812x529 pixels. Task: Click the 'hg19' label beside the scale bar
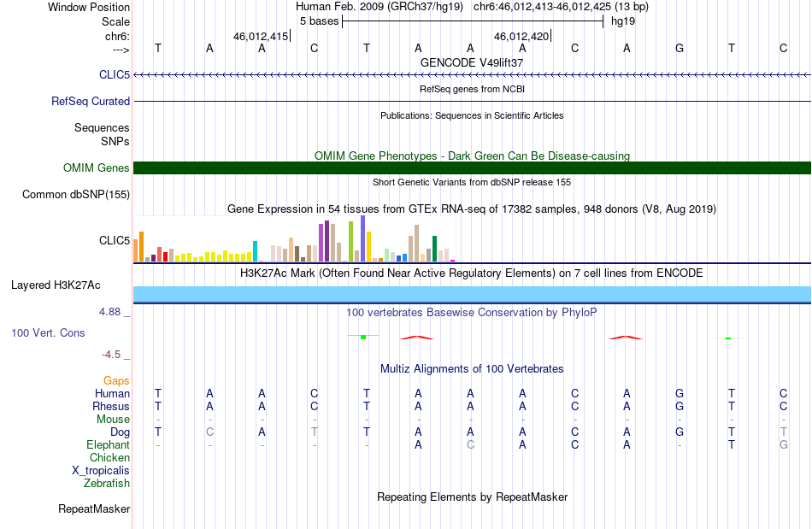(623, 21)
